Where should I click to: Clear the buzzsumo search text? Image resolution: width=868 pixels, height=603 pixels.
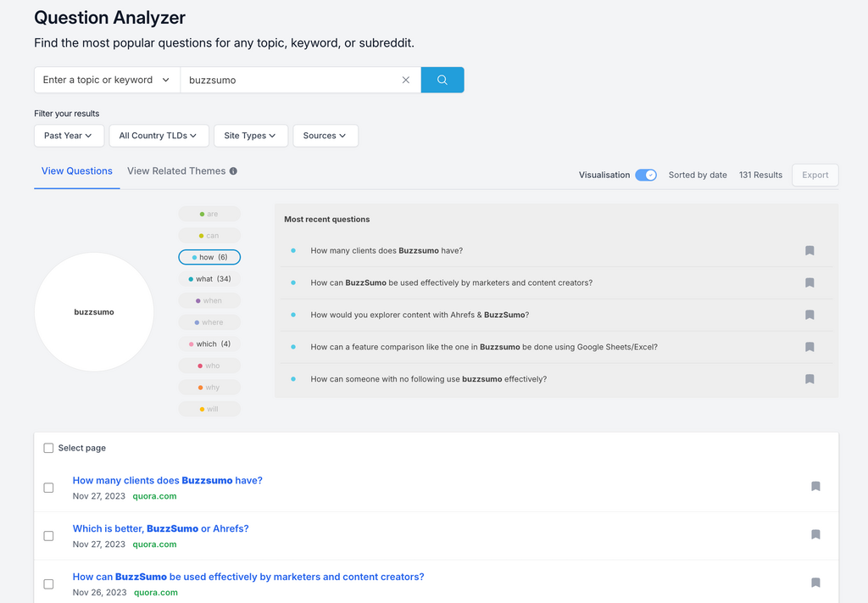pos(405,80)
